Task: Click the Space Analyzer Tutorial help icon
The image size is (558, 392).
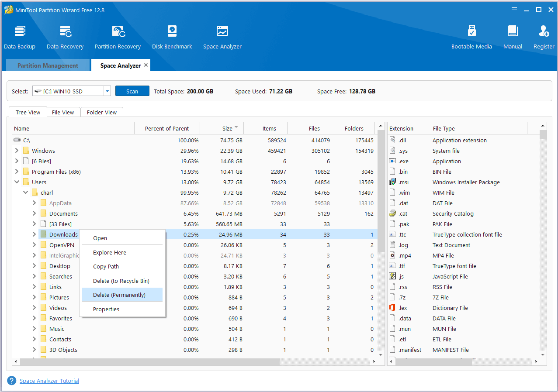Action: [x=12, y=381]
